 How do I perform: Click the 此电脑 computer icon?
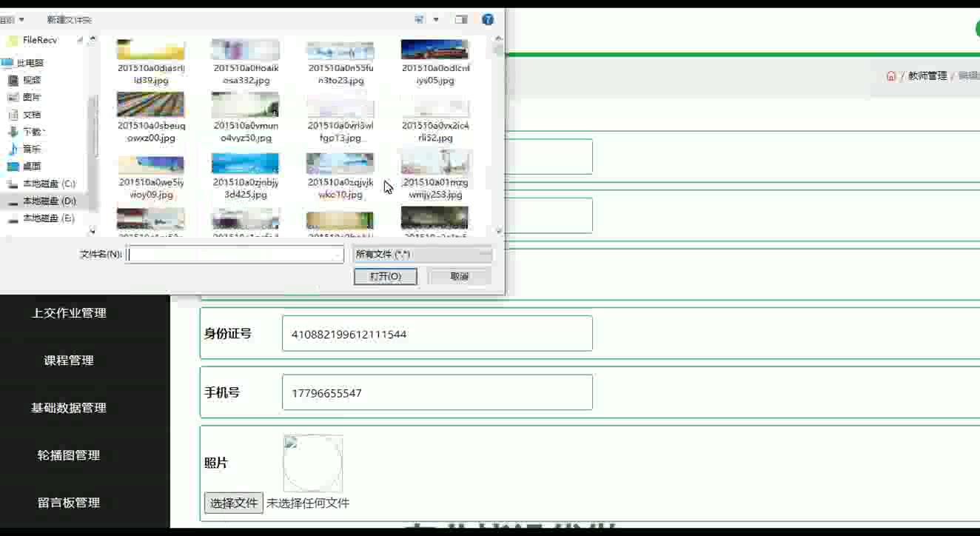pyautogui.click(x=7, y=63)
